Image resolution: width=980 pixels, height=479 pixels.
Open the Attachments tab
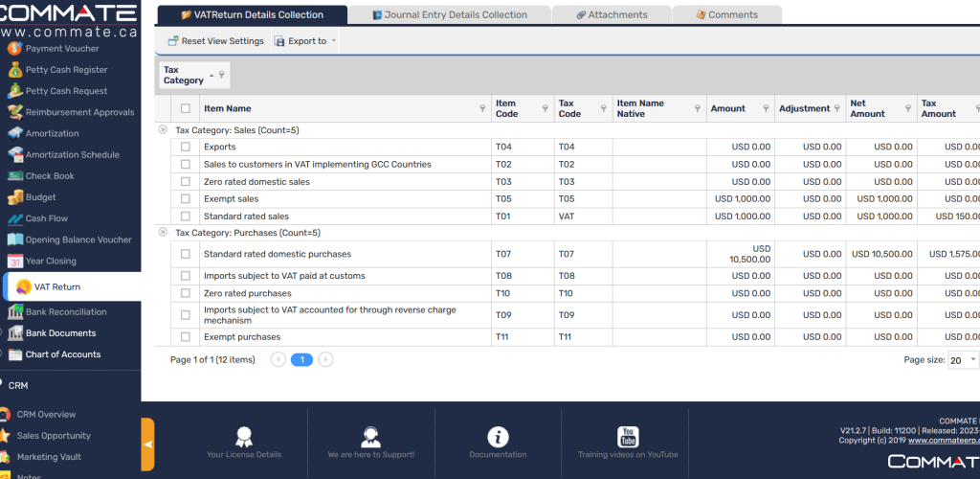click(x=612, y=14)
